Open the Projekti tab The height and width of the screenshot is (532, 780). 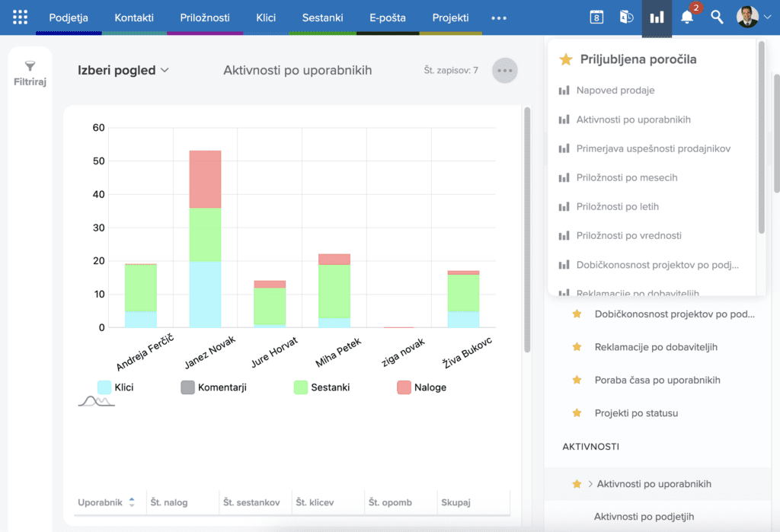(450, 18)
